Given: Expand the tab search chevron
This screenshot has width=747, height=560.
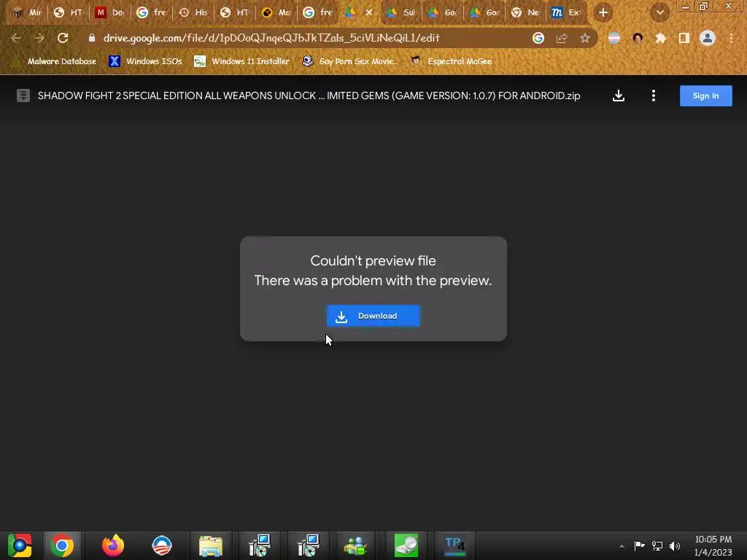Looking at the screenshot, I should click(660, 13).
